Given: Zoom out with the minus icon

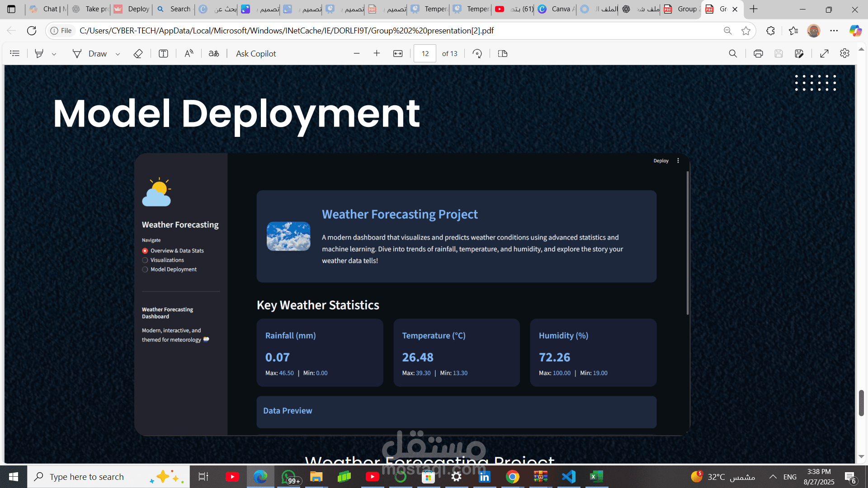Looking at the screenshot, I should [357, 53].
